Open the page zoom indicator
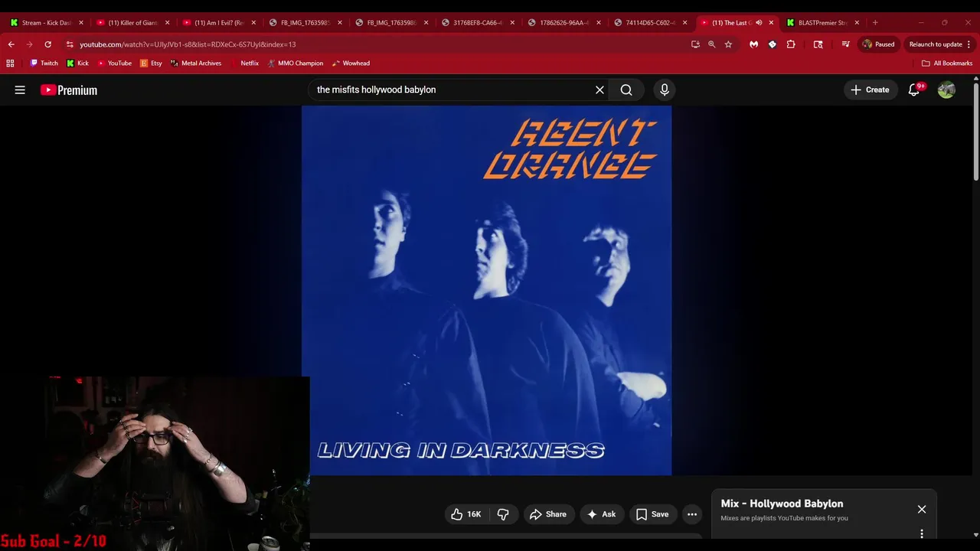Image resolution: width=980 pixels, height=551 pixels. point(711,44)
